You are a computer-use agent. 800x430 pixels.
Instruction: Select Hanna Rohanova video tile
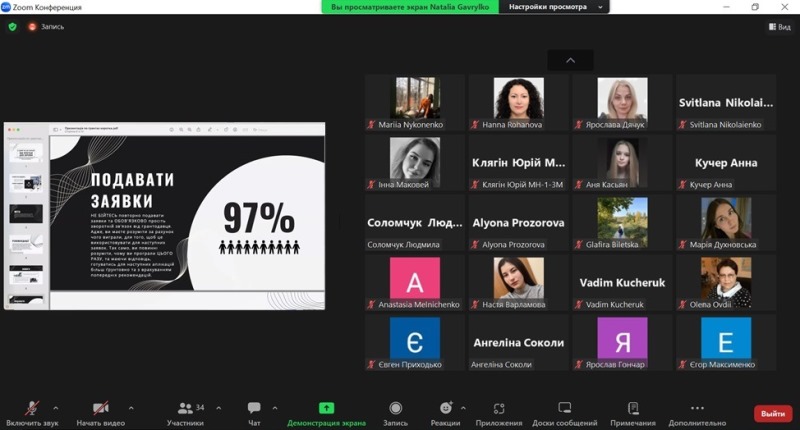click(x=518, y=103)
